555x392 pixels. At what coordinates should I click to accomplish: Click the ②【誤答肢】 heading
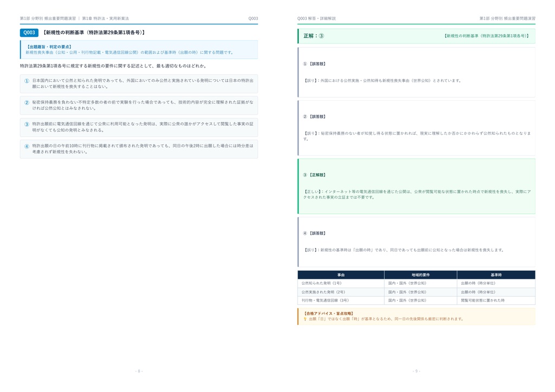click(314, 116)
